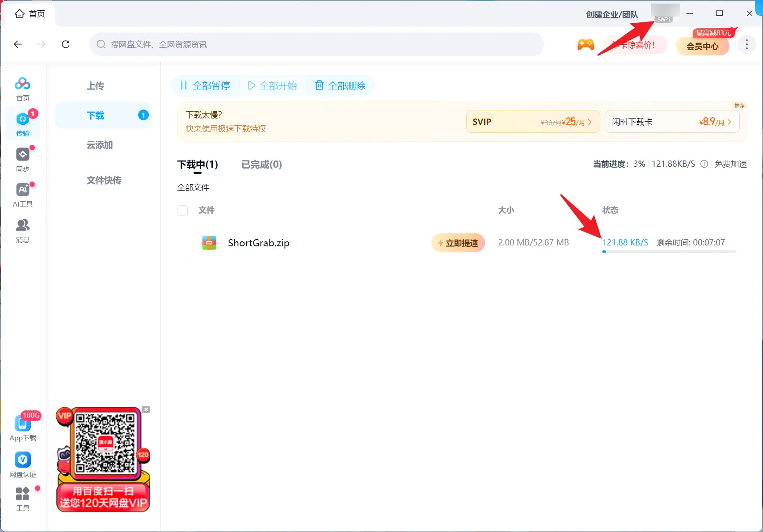Click the back navigation arrow
Screen dimensions: 763x532
point(18,44)
